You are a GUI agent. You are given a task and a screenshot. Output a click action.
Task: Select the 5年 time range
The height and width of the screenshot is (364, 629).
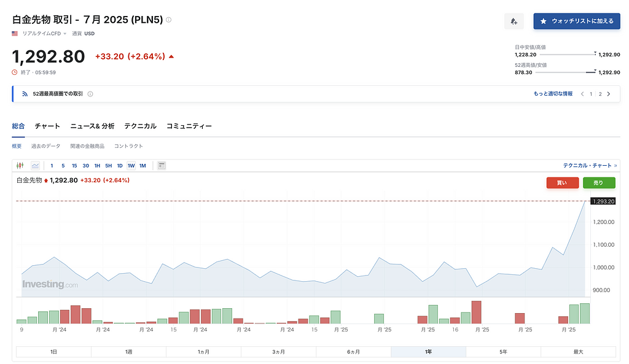(503, 352)
